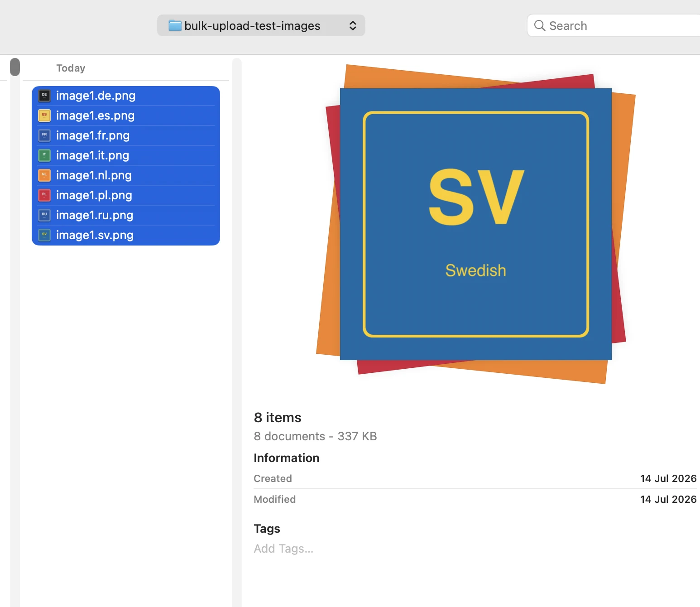Click the search magnifier icon

539,26
